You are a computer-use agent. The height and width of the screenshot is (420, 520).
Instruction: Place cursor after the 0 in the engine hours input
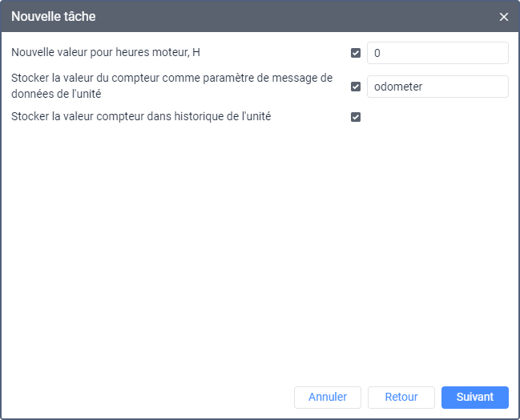coord(381,53)
